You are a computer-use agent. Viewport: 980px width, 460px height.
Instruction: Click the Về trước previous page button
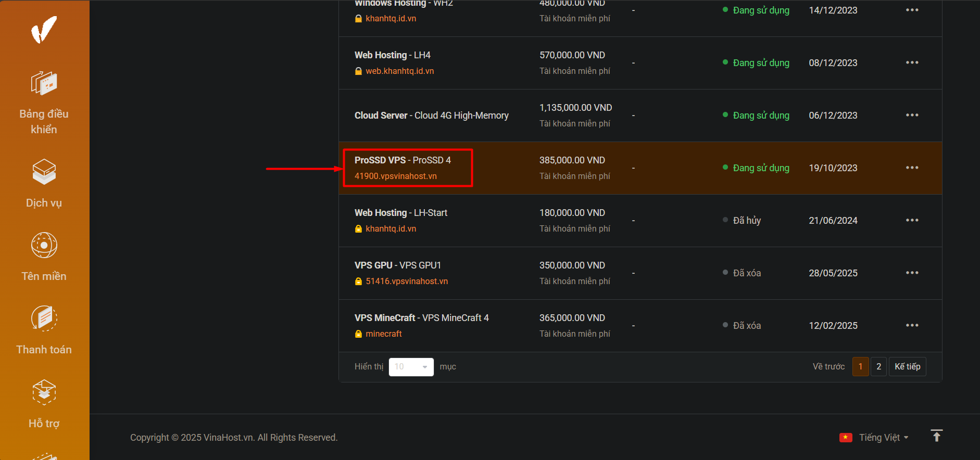(828, 367)
